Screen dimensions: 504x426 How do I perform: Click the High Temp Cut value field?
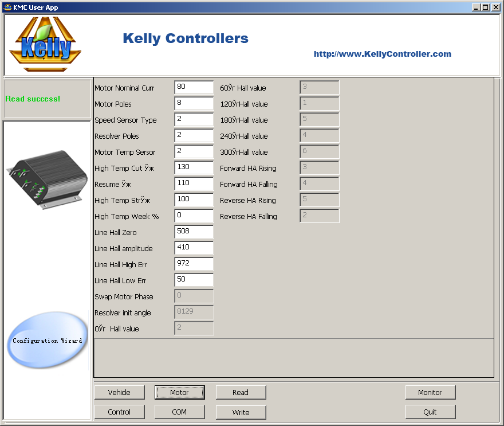click(x=194, y=168)
